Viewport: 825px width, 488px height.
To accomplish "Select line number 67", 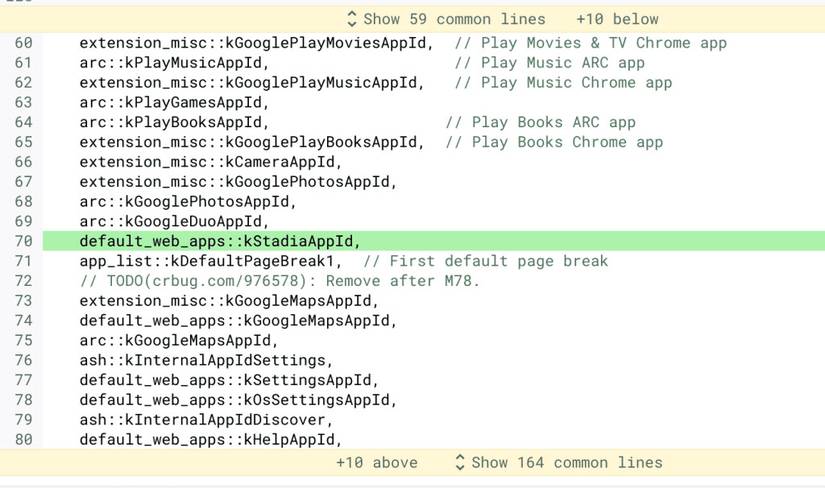I will point(23,182).
